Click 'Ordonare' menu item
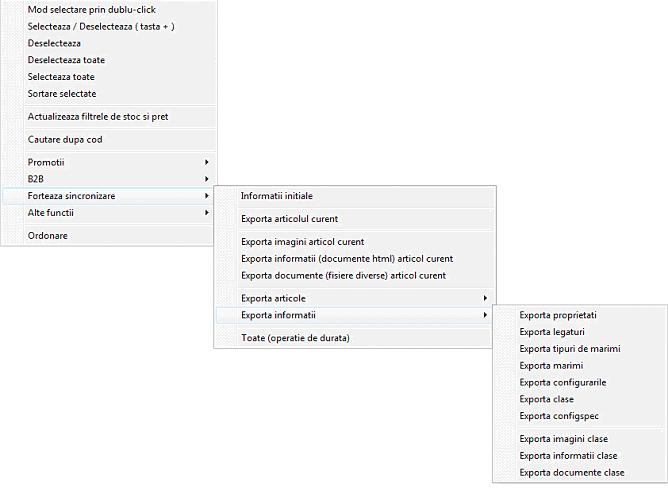 pos(48,236)
